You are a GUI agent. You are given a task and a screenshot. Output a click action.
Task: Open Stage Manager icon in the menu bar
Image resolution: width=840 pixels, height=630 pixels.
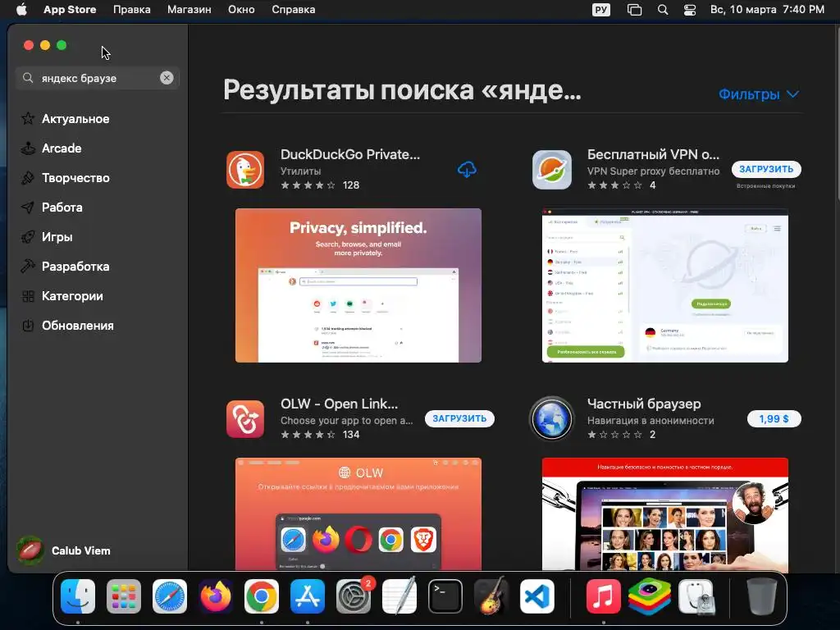click(x=634, y=10)
